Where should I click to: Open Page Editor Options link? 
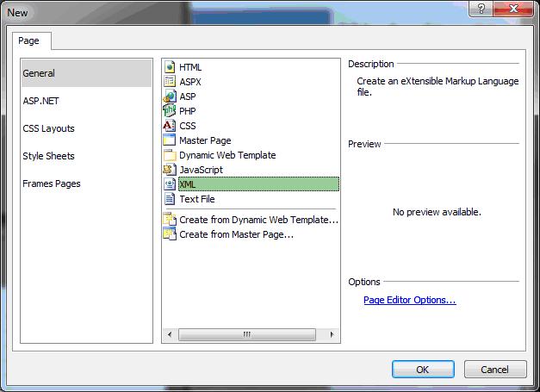pos(410,300)
